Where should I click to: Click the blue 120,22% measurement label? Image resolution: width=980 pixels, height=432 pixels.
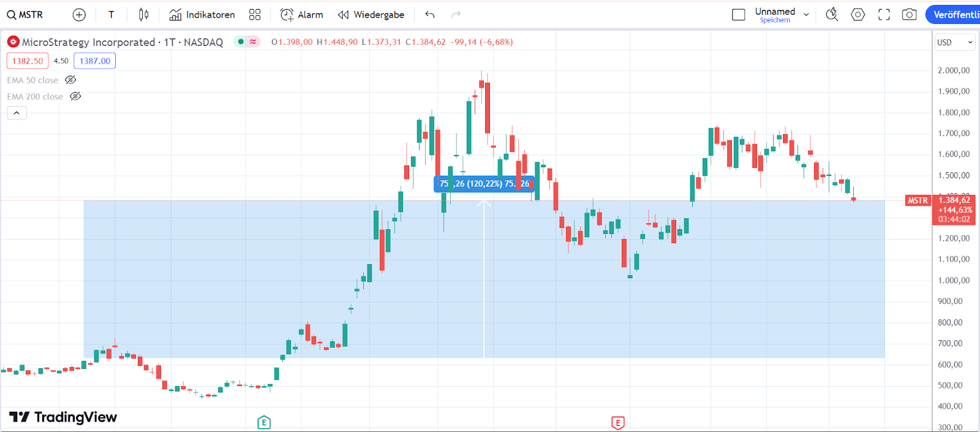click(484, 184)
